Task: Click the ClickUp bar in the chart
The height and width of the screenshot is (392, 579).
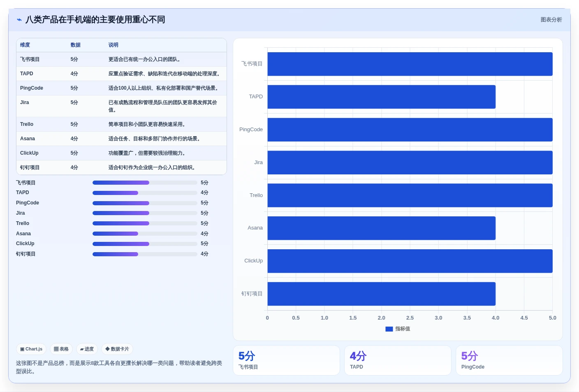Action: point(410,261)
